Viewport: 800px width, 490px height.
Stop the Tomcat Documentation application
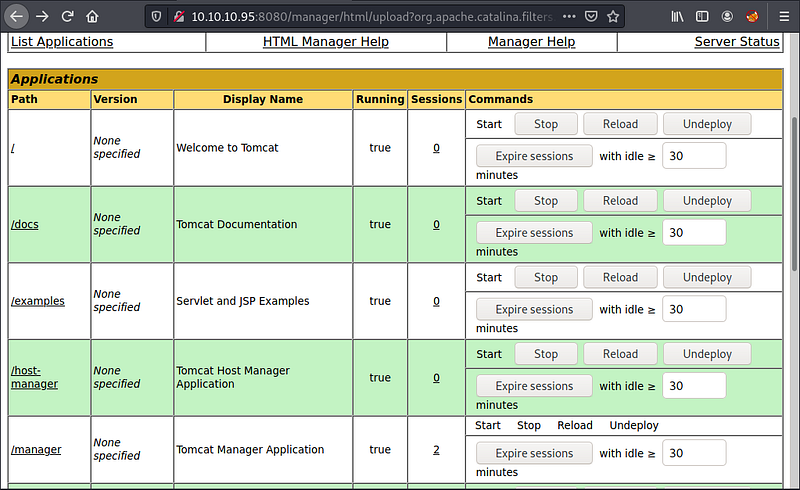pos(546,201)
